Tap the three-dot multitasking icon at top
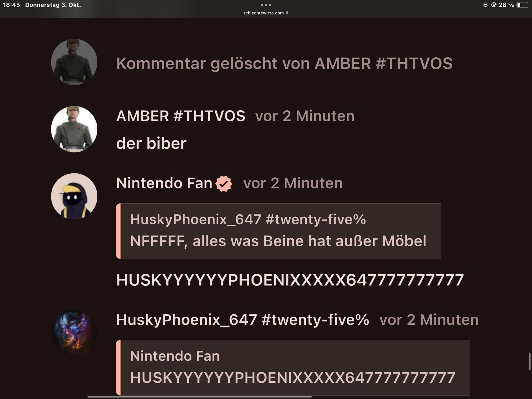 266,5
